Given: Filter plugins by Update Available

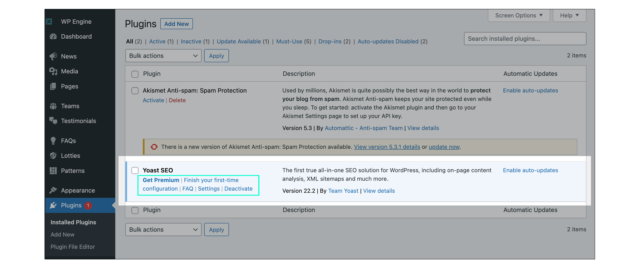Looking at the screenshot, I should [x=239, y=42].
